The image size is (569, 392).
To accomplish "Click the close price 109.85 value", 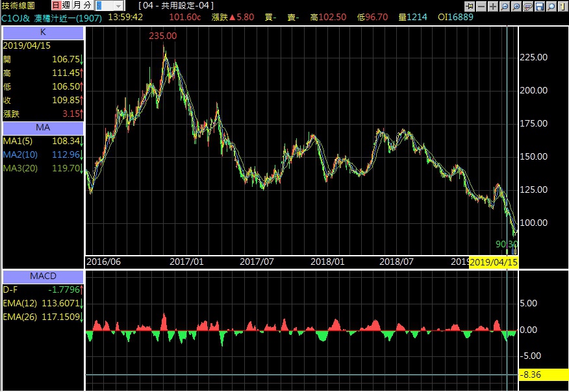I will point(66,100).
